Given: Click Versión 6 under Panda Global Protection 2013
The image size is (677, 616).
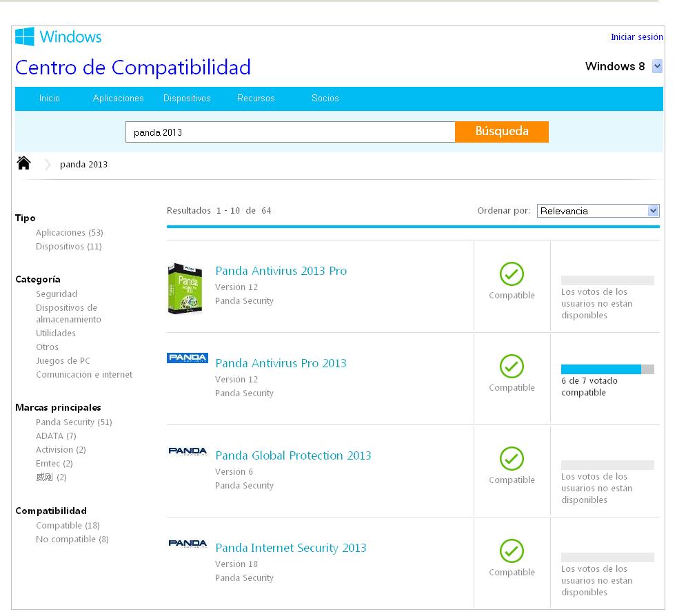Looking at the screenshot, I should pyautogui.click(x=234, y=472).
